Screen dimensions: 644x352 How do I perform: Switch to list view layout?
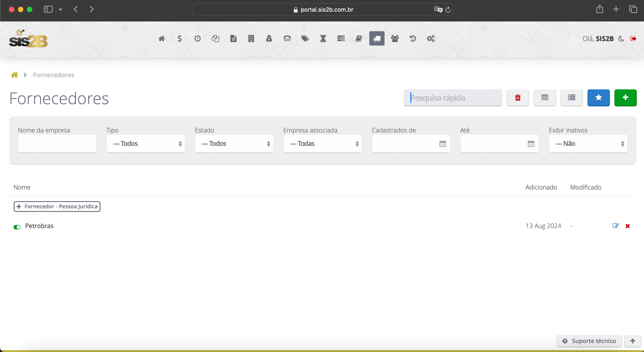pyautogui.click(x=571, y=98)
